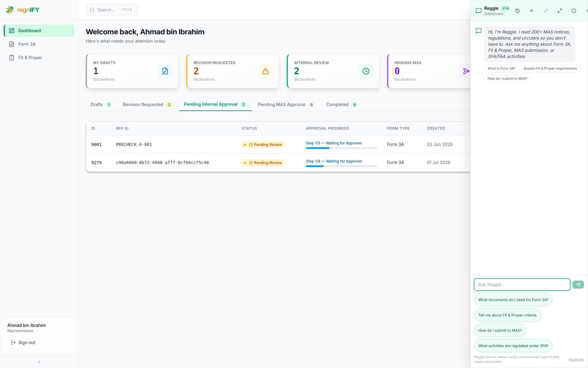Go to Fit & Proper page
The width and height of the screenshot is (588, 368).
pyautogui.click(x=39, y=58)
